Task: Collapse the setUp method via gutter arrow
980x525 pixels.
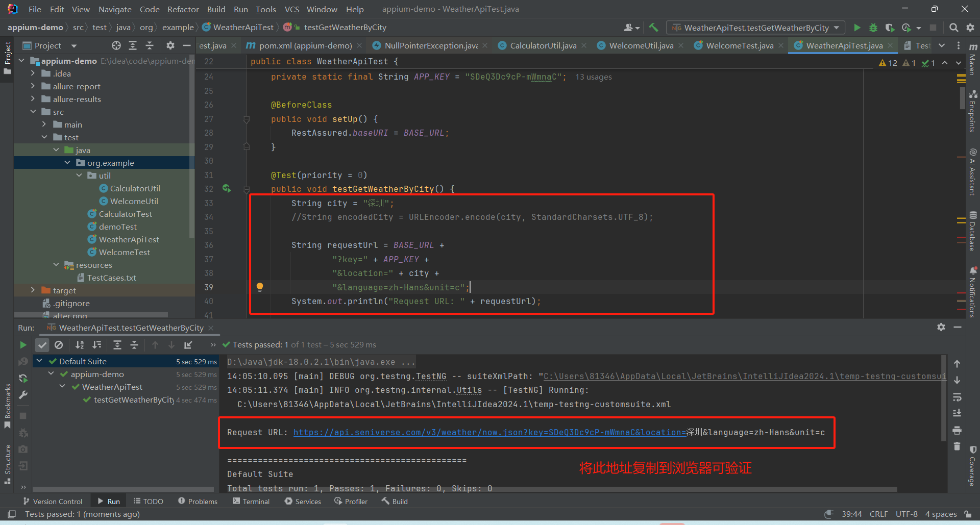Action: pyautogui.click(x=247, y=119)
